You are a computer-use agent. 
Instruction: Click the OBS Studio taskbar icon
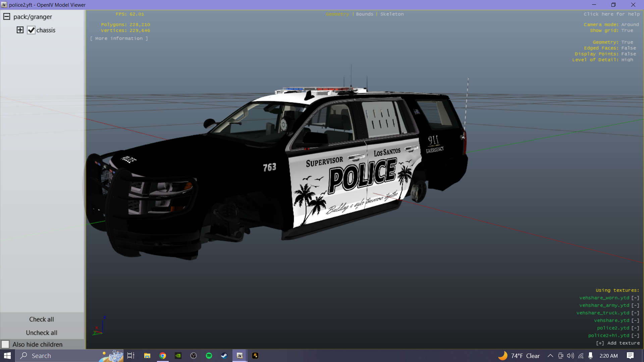tap(194, 356)
